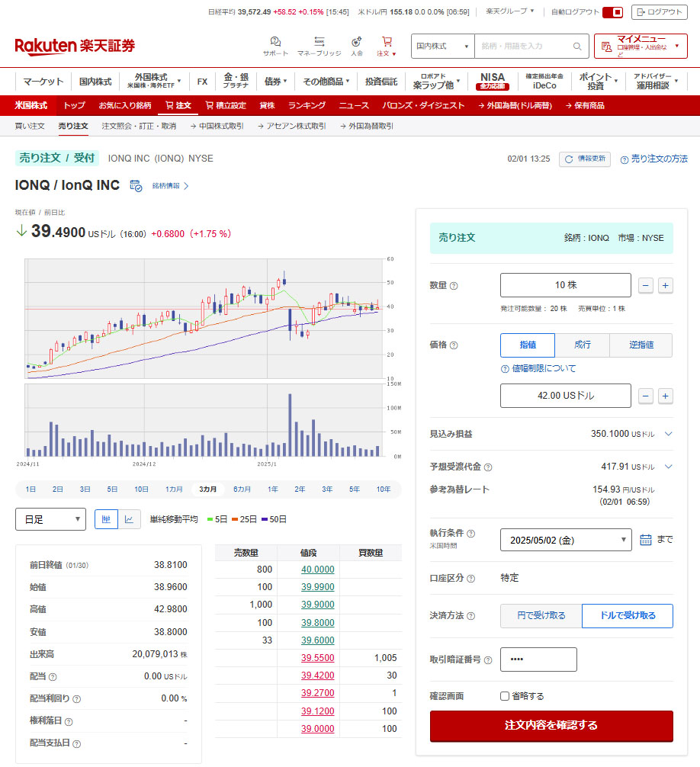Viewport: 700px width, 767px height.
Task: Click the trading PIN input field
Action: pos(538,659)
